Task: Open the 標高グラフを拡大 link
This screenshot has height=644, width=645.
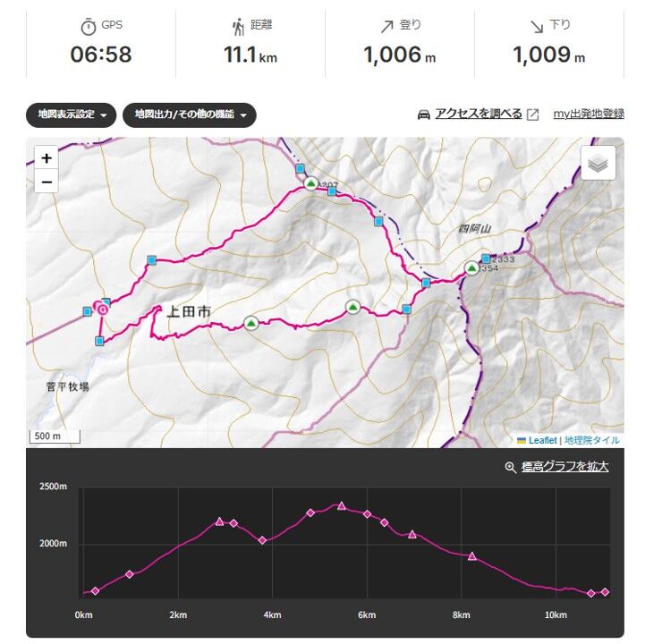Action: point(564,467)
